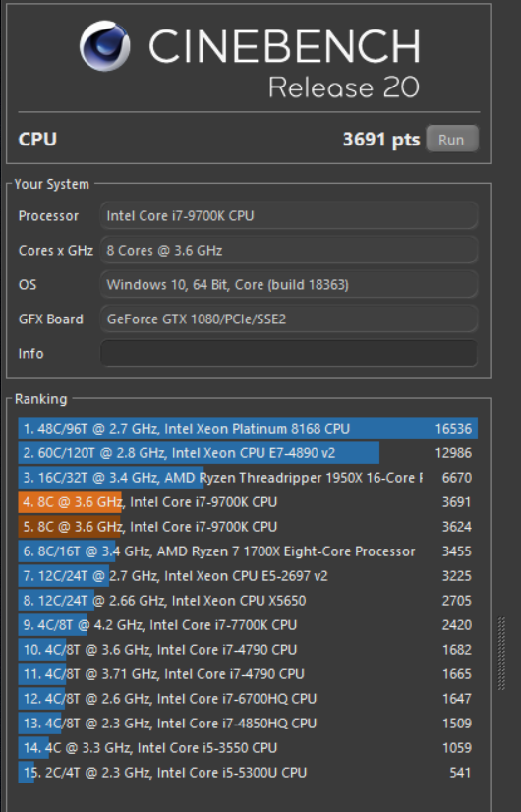Select ranking row 5 i7-9700K scoring 3624

(x=248, y=527)
